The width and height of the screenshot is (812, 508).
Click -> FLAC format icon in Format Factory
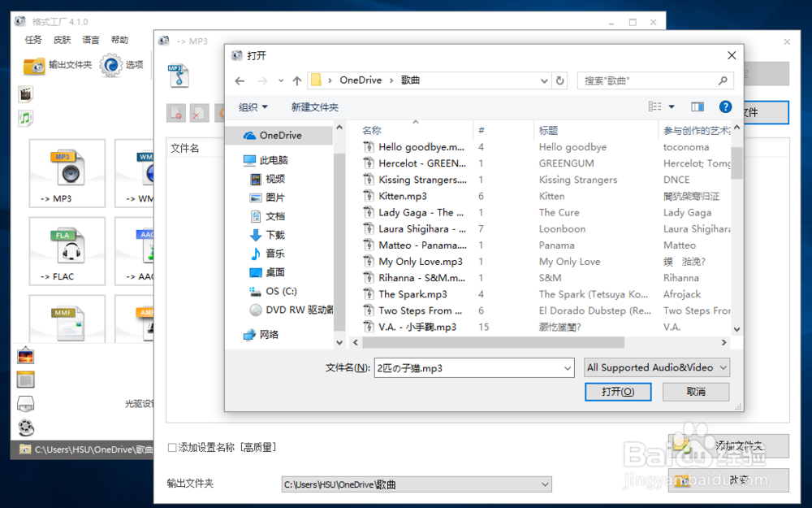(67, 251)
